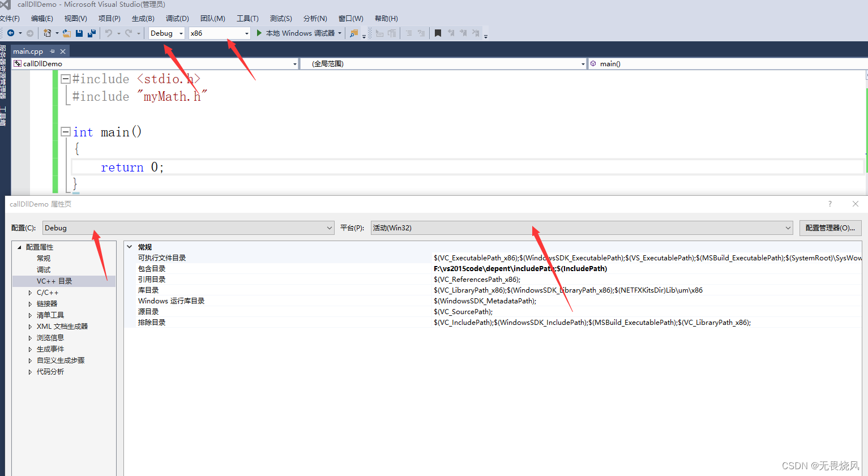868x476 pixels.
Task: Pin the main.cpp tab
Action: 52,52
